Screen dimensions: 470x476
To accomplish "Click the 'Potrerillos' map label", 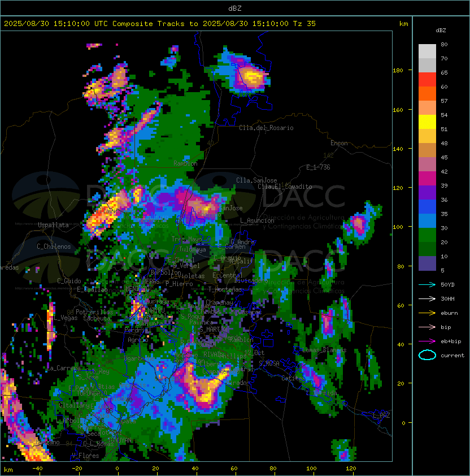I will click(x=94, y=312).
